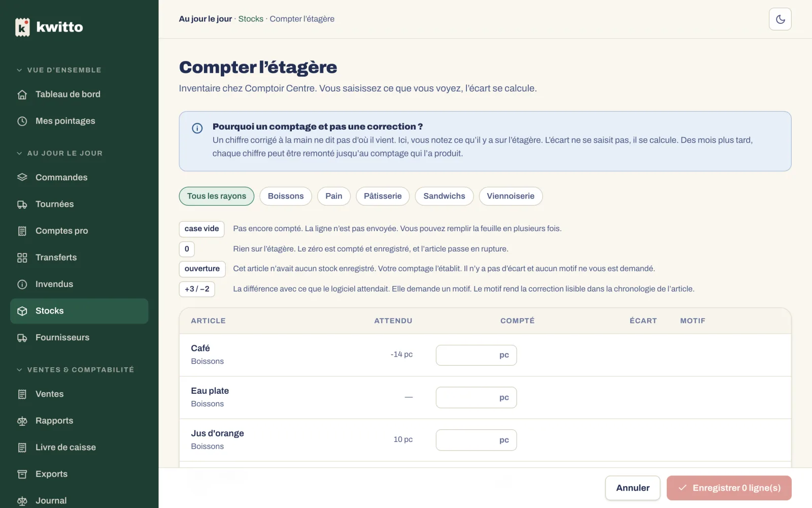Open Mes pointages page
This screenshot has width=812, height=508.
pos(79,121)
